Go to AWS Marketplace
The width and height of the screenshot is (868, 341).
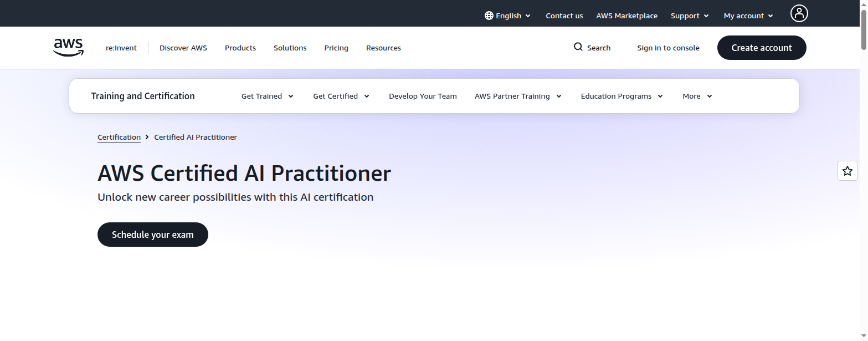627,16
